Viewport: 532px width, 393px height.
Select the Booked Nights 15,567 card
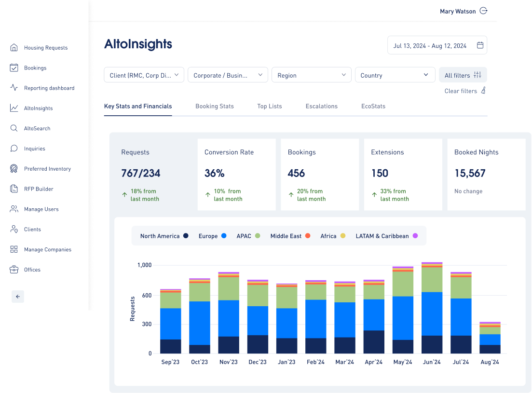tap(486, 174)
